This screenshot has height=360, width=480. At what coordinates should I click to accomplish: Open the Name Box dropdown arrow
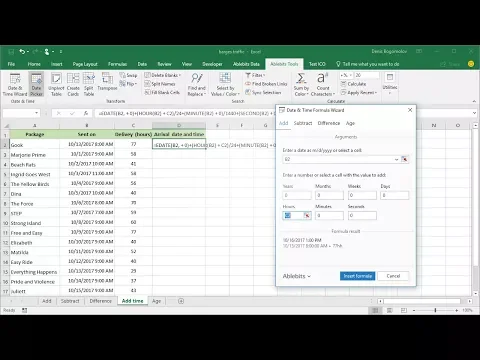pos(36,113)
